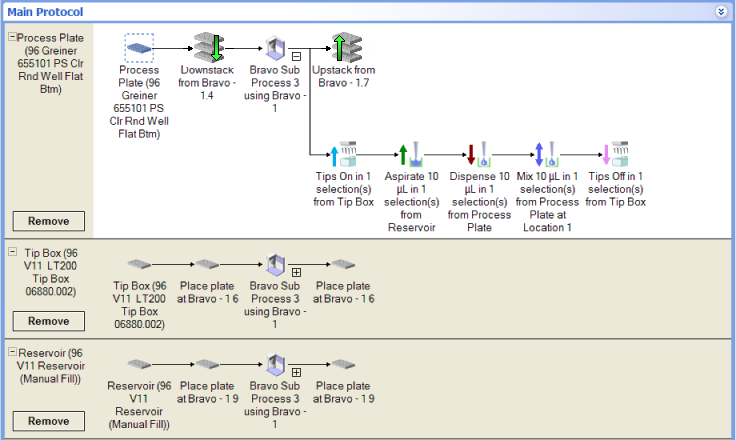Collapse the Reservoir process section

[x=12, y=353]
